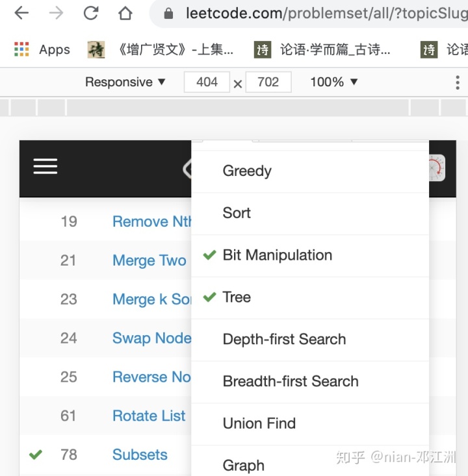Click the address bar URL text

(327, 14)
